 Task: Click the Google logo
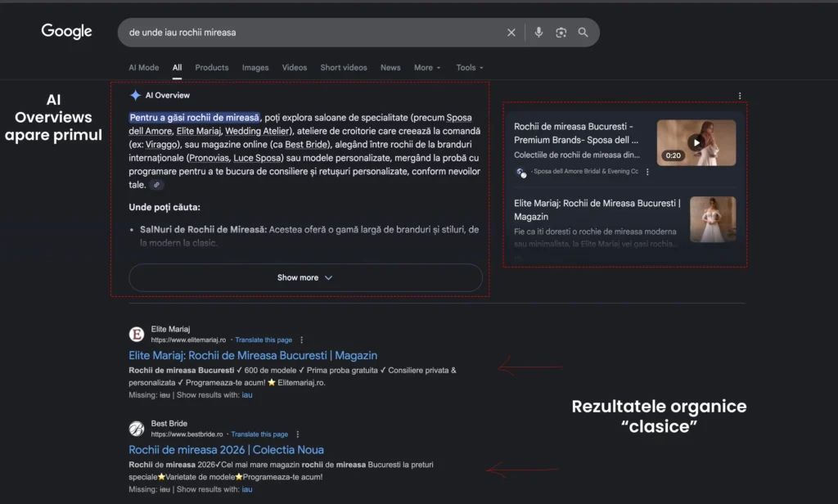coord(67,32)
